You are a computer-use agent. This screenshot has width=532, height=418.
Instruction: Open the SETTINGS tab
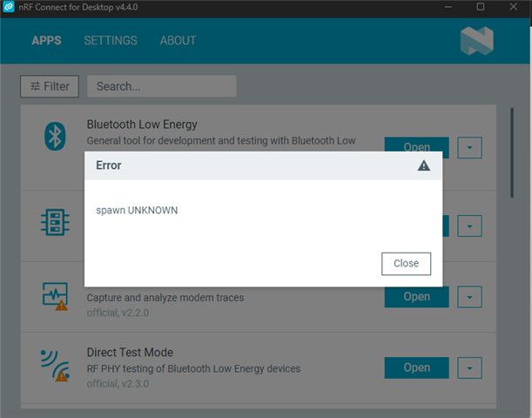tap(111, 41)
